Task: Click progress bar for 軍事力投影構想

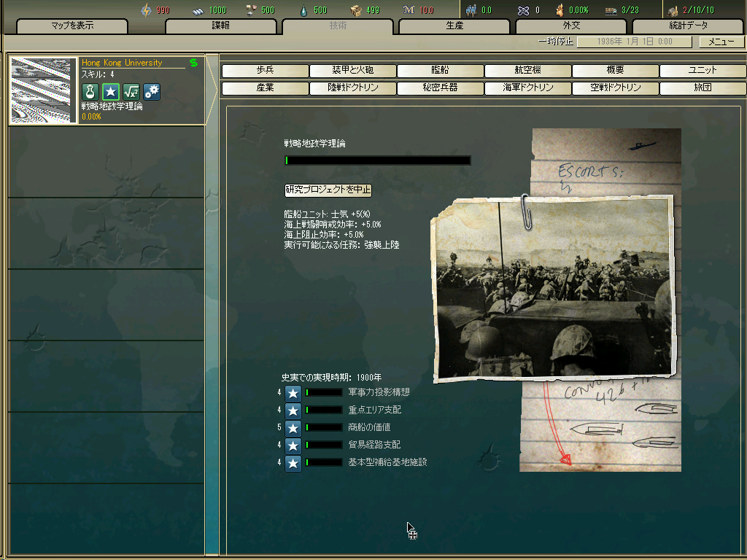Action: tap(324, 392)
